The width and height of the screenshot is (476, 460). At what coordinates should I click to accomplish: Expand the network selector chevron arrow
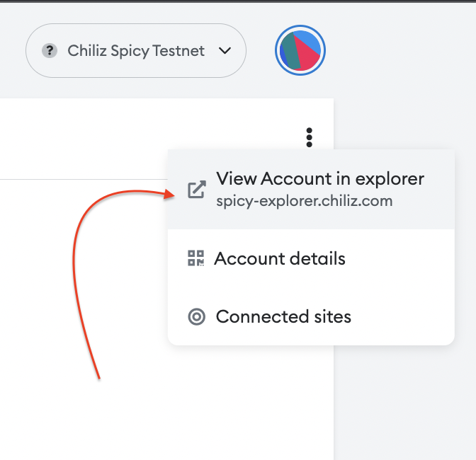[225, 51]
